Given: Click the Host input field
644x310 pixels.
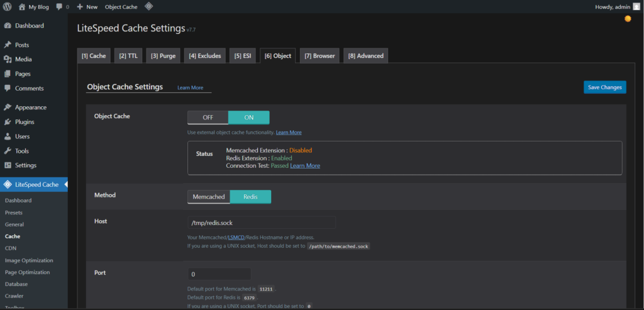Looking at the screenshot, I should (x=262, y=223).
